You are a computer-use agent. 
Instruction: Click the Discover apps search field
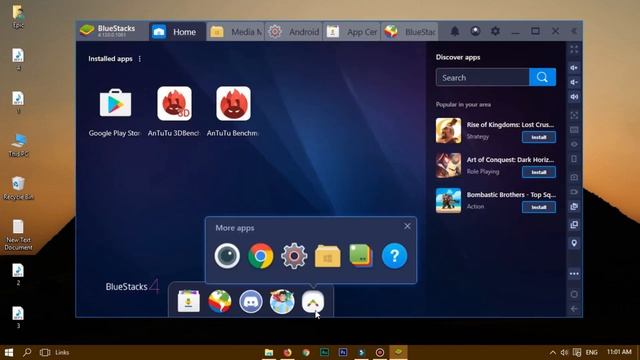(482, 77)
